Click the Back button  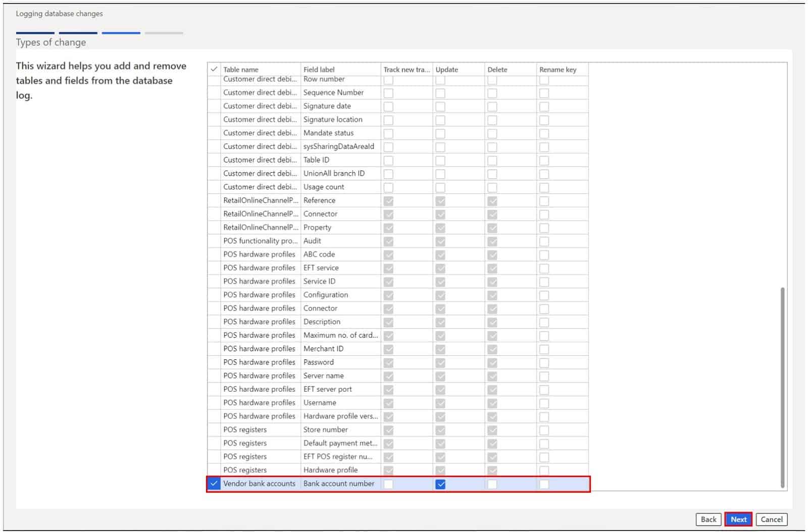pos(708,519)
